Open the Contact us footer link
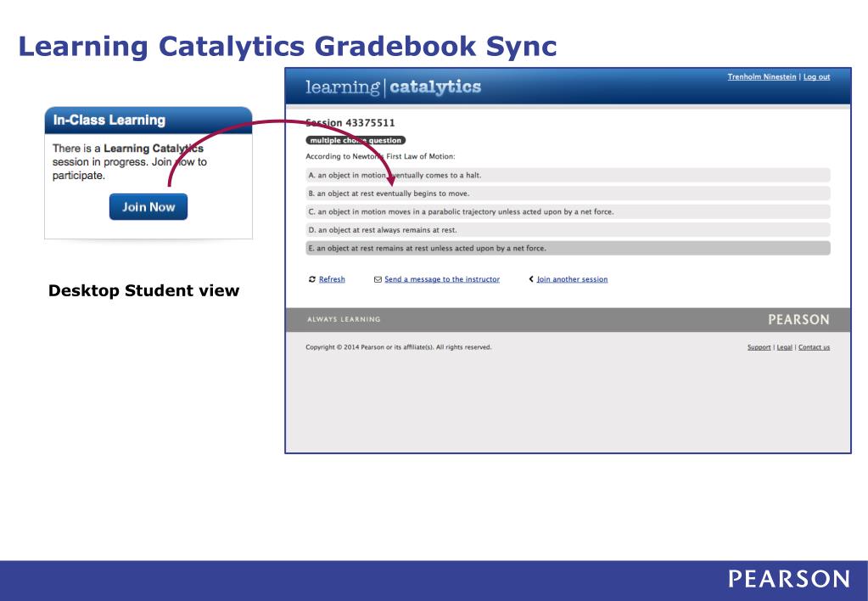This screenshot has height=601, width=868. 814,347
